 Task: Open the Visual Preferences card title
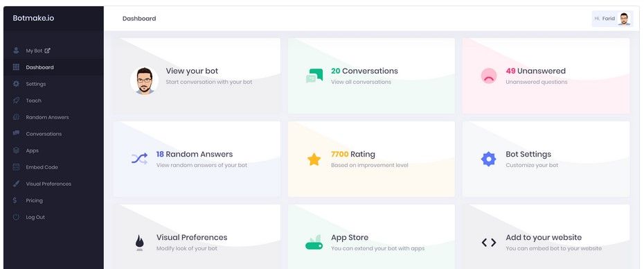click(x=192, y=237)
